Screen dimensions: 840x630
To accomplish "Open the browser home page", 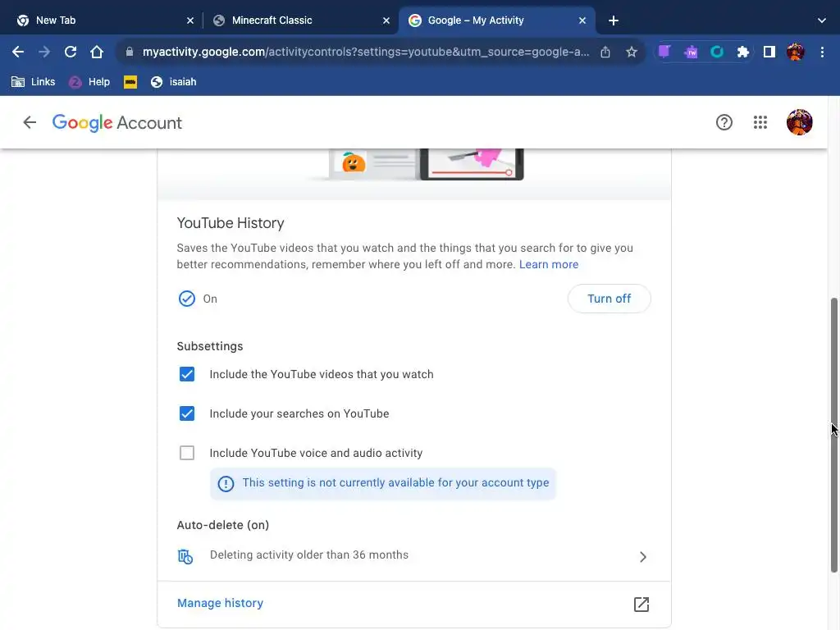I will pos(97,52).
